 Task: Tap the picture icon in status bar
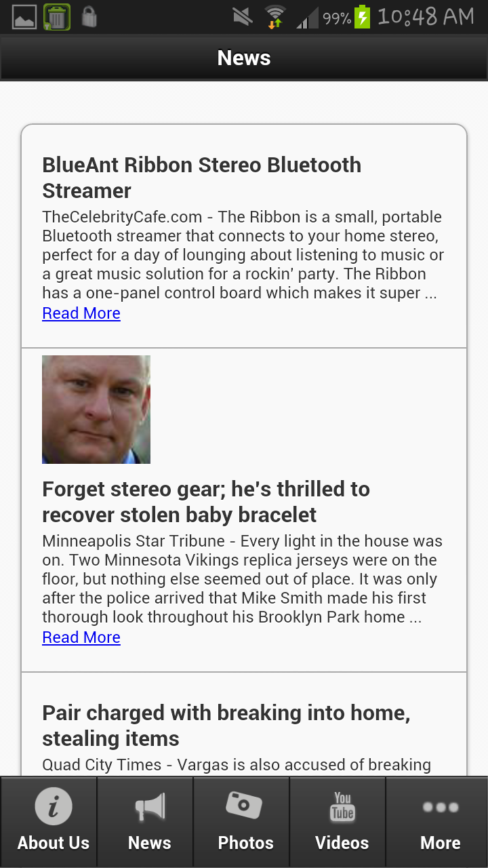tap(24, 17)
